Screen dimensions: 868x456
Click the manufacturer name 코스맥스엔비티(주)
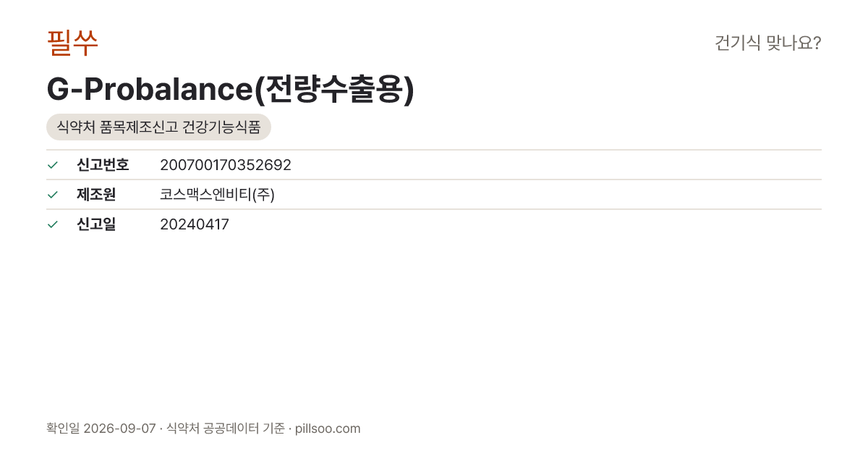(217, 195)
